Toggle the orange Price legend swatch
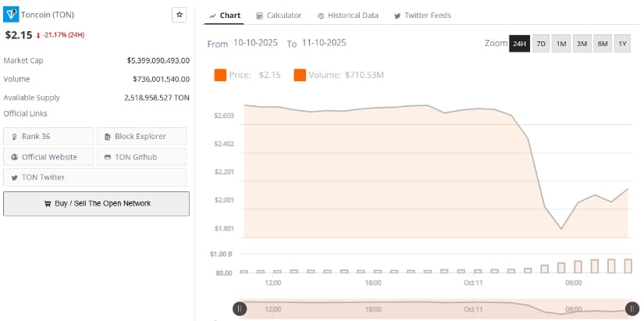This screenshot has width=644, height=321. click(220, 75)
